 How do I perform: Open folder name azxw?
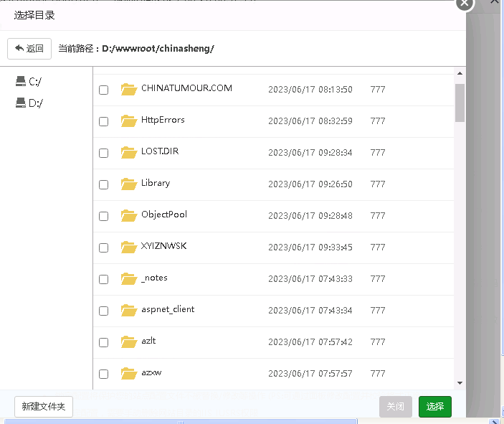click(x=151, y=373)
